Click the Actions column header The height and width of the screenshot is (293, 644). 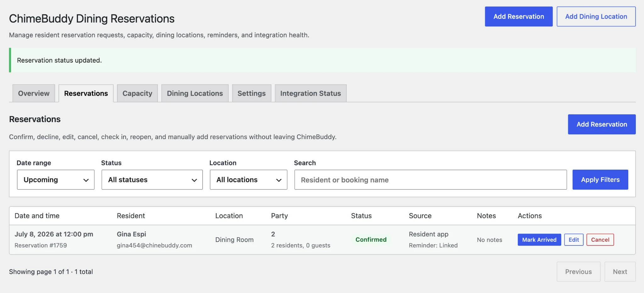(530, 216)
